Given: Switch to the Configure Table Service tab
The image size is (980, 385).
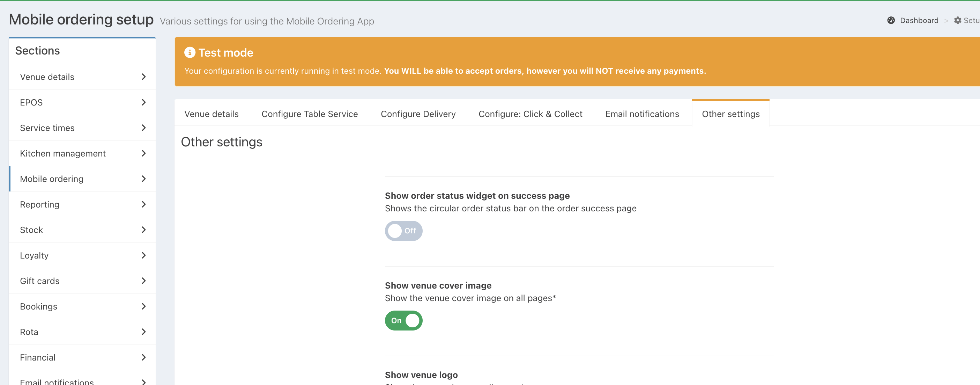Looking at the screenshot, I should [309, 114].
